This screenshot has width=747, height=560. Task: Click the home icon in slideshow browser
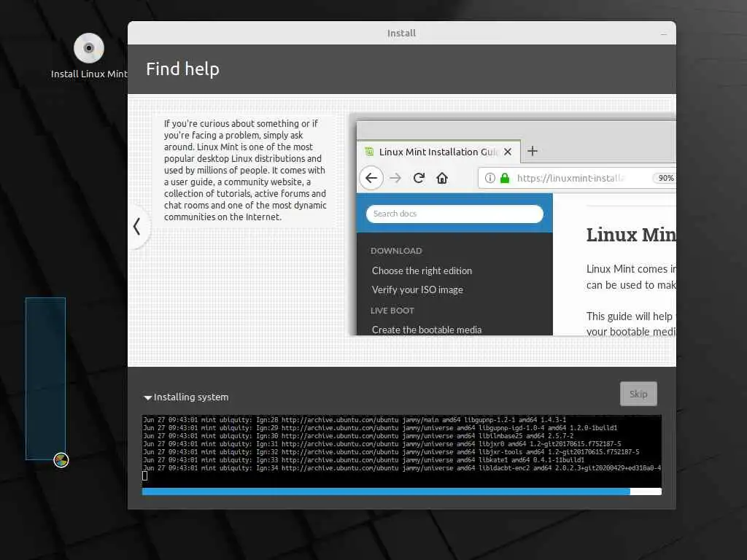[442, 178]
